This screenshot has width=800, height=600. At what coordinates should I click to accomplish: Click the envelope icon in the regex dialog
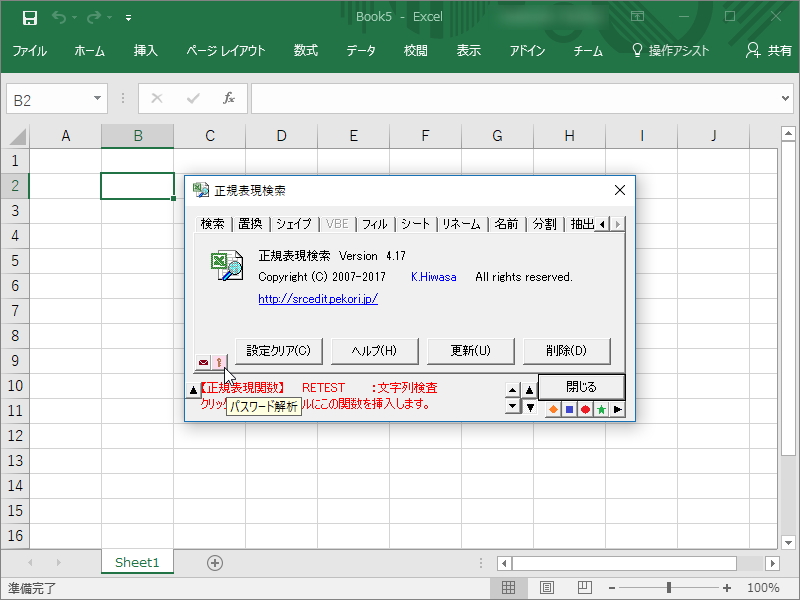coord(202,361)
